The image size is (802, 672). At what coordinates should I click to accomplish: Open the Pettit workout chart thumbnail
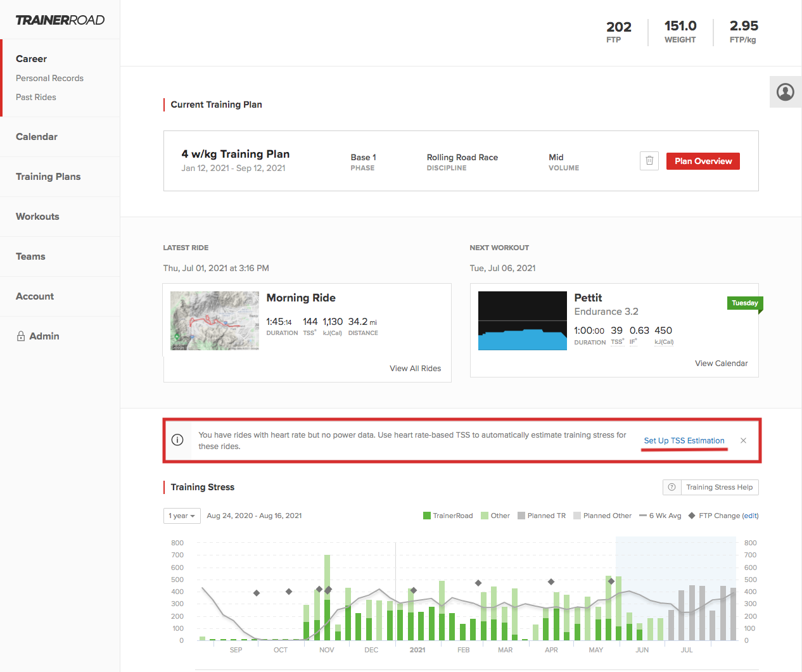click(x=523, y=320)
